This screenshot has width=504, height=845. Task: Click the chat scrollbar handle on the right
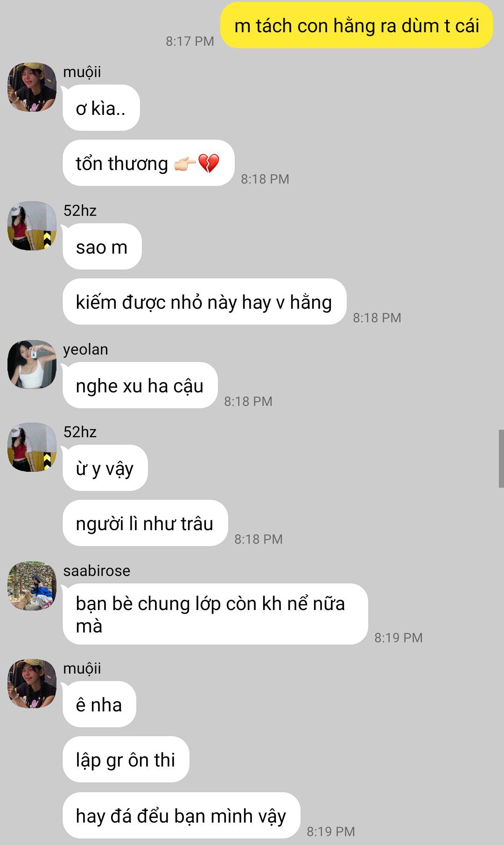[x=501, y=459]
